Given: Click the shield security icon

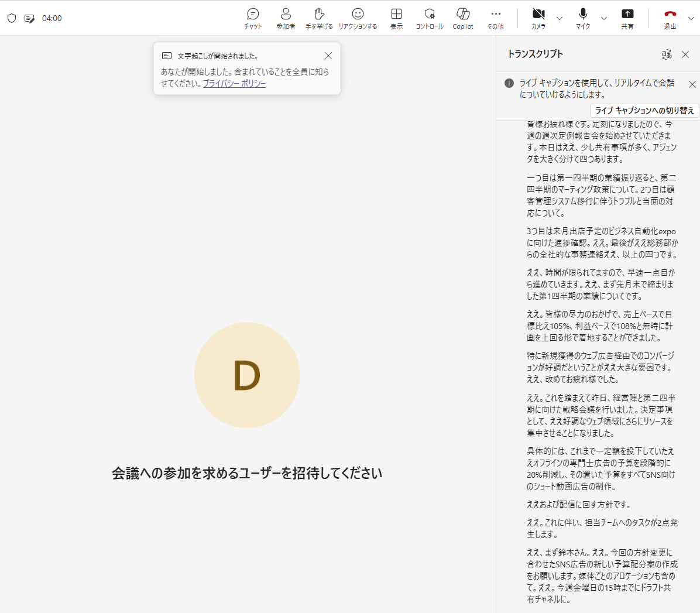Looking at the screenshot, I should tap(12, 18).
